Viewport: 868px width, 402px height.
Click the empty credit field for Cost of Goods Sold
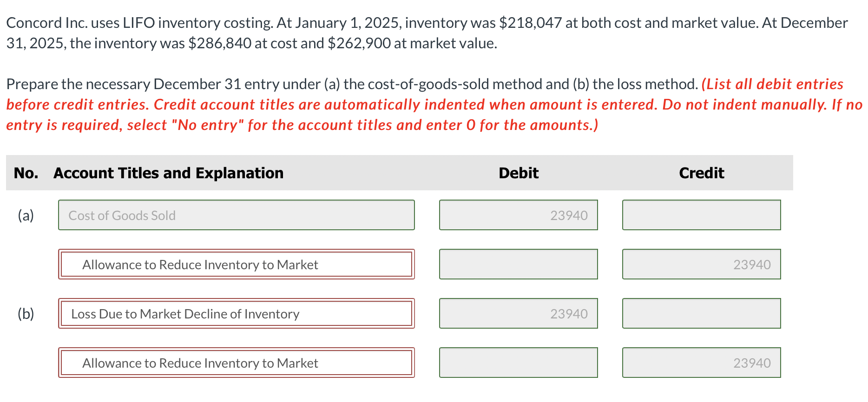click(x=701, y=215)
